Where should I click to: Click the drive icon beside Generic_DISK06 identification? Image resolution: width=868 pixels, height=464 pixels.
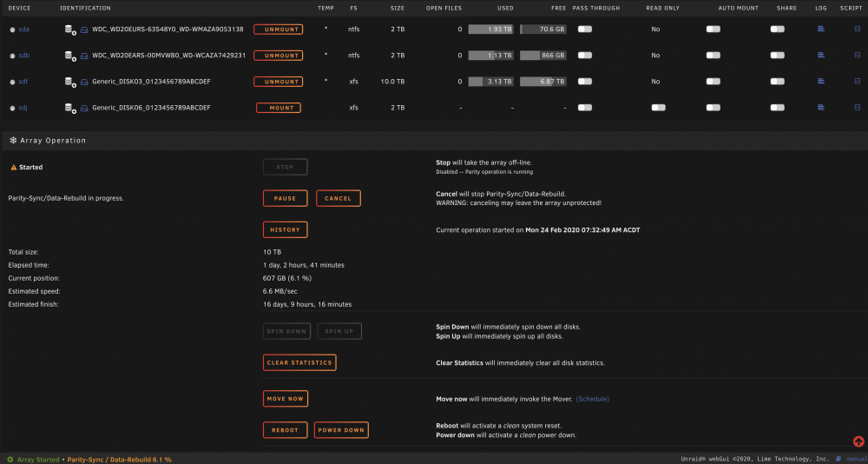84,108
